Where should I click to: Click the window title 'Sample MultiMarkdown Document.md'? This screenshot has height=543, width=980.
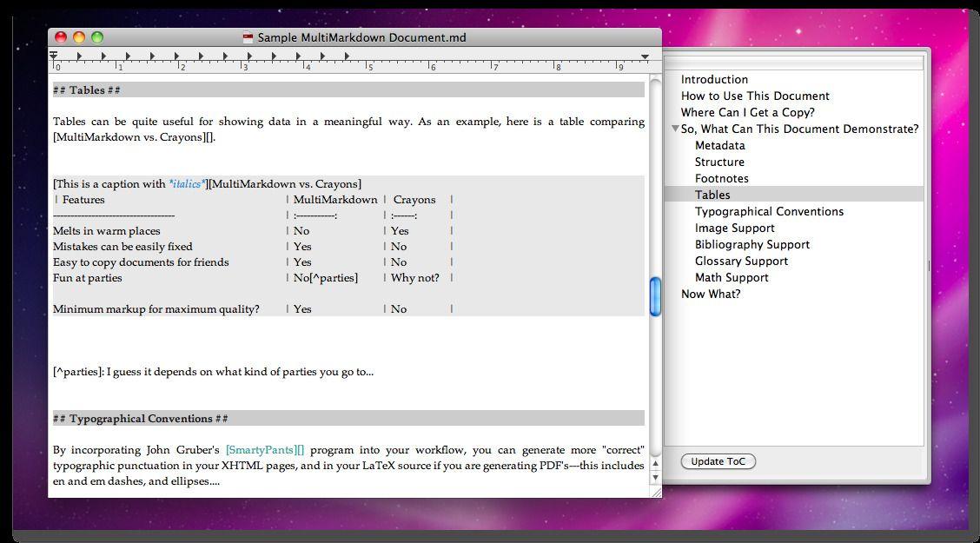click(362, 37)
